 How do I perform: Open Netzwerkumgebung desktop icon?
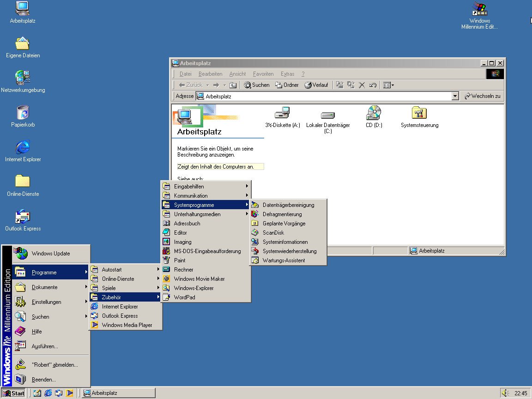pos(23,81)
